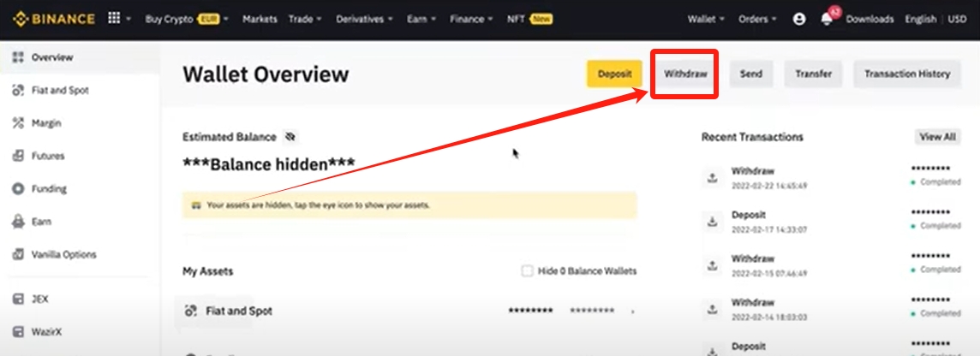Open Withdraw transaction from 2022-02-22
The width and height of the screenshot is (980, 356).
831,178
